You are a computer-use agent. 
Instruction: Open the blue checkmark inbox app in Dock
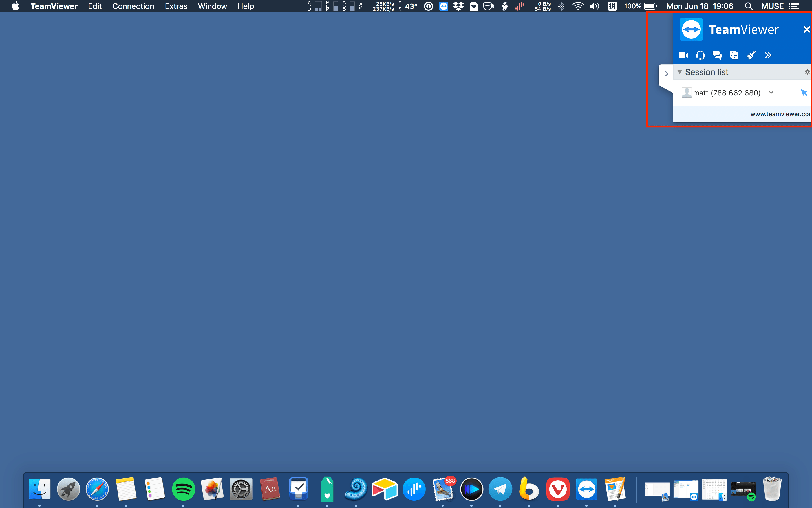click(298, 489)
